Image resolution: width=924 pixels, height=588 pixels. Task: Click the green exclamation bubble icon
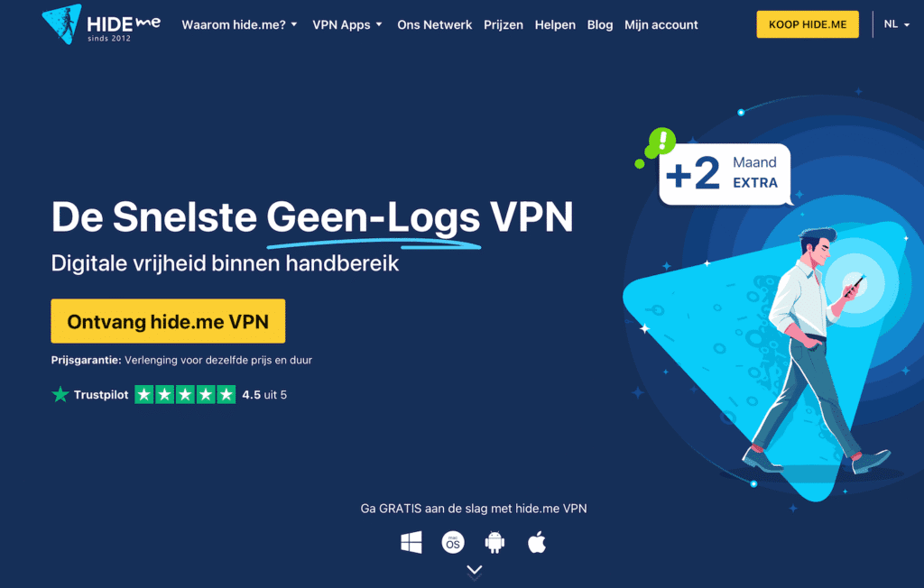coord(657,144)
